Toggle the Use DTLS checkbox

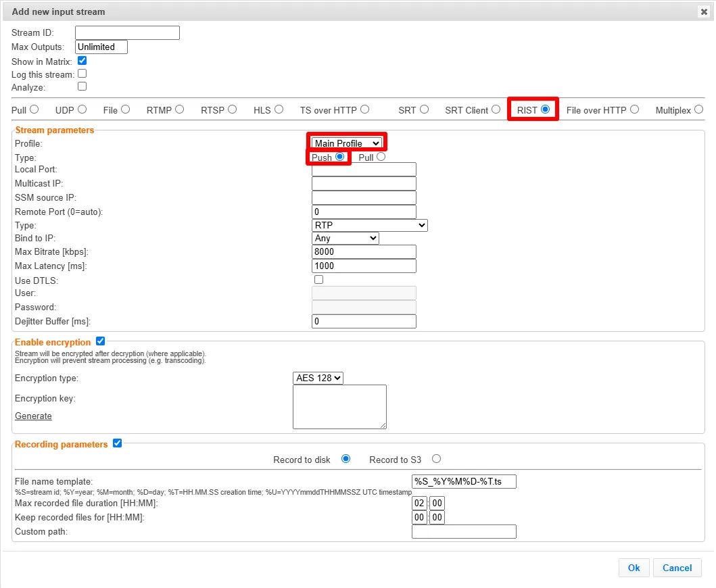[x=318, y=279]
